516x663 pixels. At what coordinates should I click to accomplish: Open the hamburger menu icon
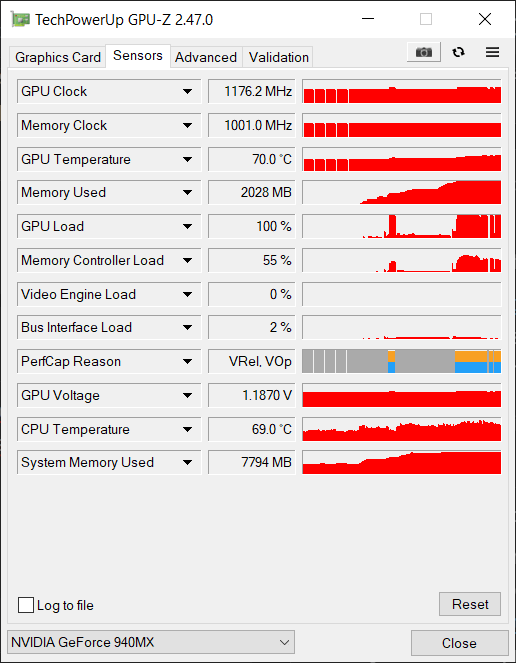[492, 52]
